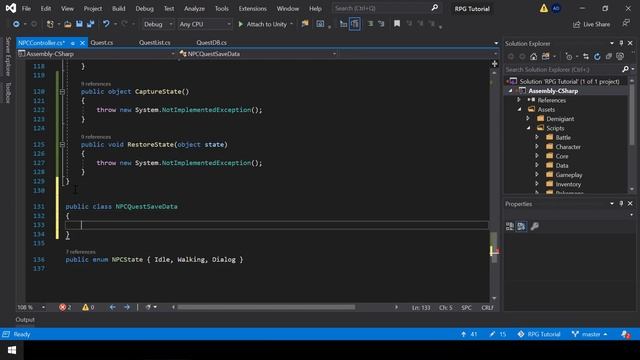
Task: Click Sync with Active Document arrows icon
Action: point(586,57)
